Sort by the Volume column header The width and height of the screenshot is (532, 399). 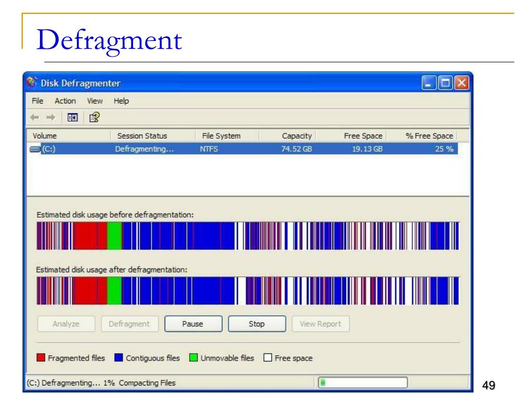69,136
